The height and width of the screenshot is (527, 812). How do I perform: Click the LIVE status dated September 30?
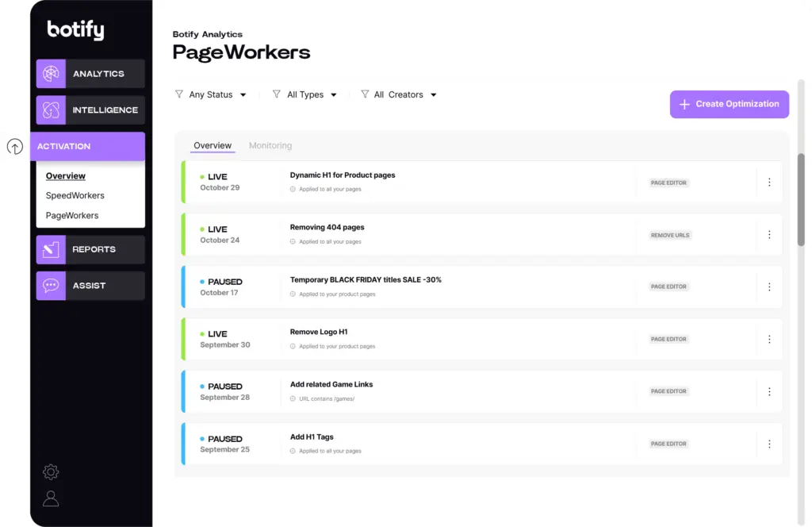point(214,334)
